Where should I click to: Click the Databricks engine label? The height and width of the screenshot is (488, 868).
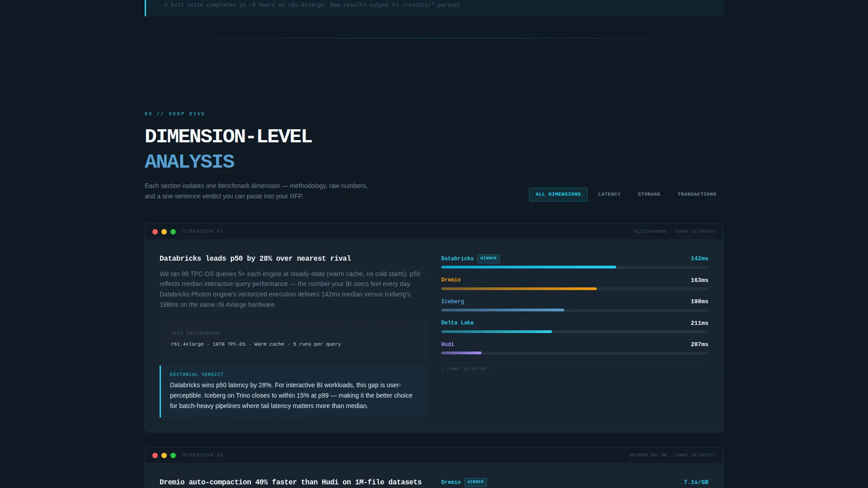coord(457,258)
